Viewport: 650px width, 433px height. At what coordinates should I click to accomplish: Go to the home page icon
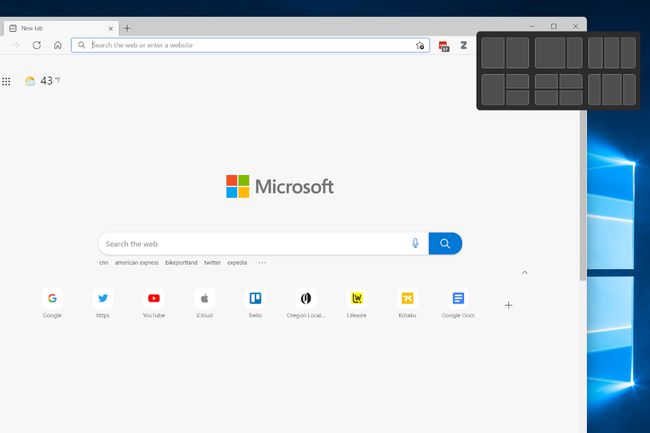coord(58,45)
